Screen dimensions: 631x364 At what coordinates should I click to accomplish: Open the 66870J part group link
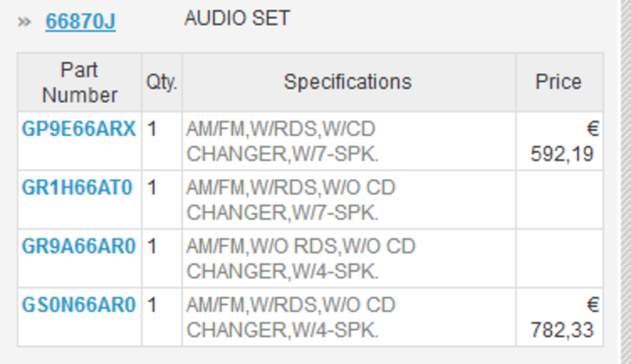80,22
